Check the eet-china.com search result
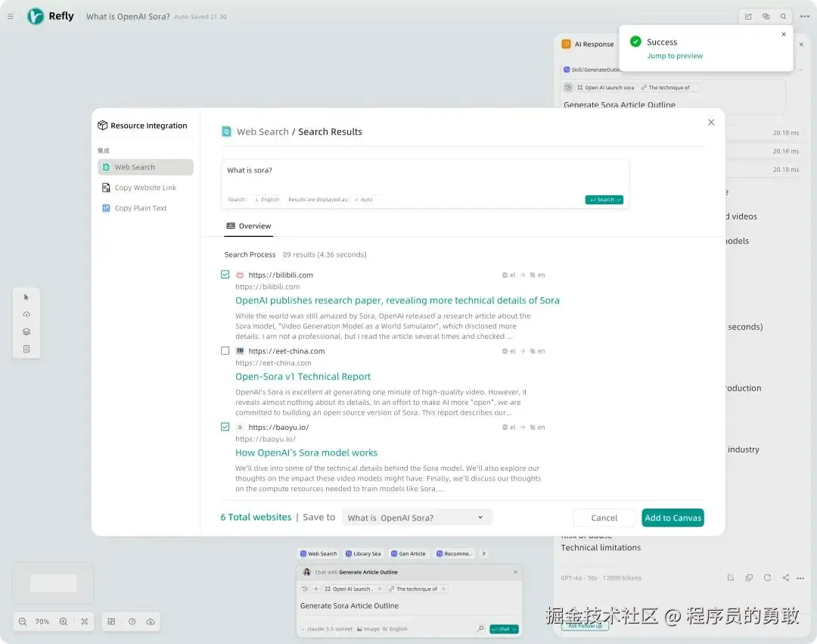Screen dimensions: 817x644 (x=225, y=351)
